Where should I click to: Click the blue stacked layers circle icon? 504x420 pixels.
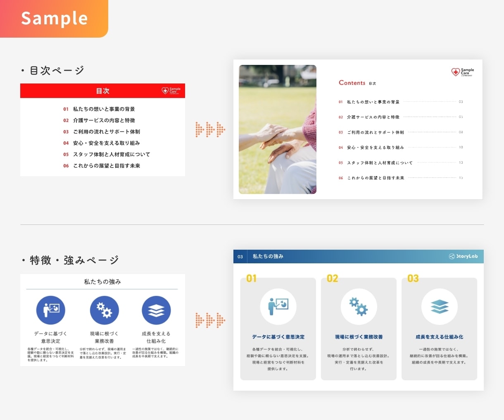tap(156, 310)
